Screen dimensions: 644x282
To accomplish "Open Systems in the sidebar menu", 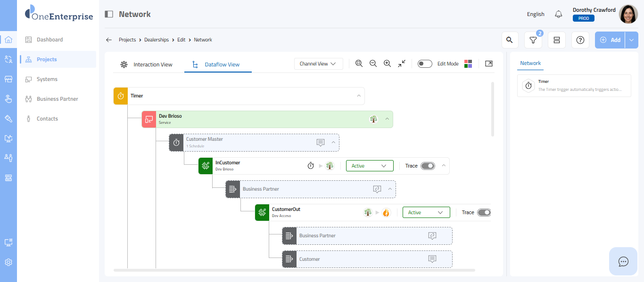I will 47,79.
